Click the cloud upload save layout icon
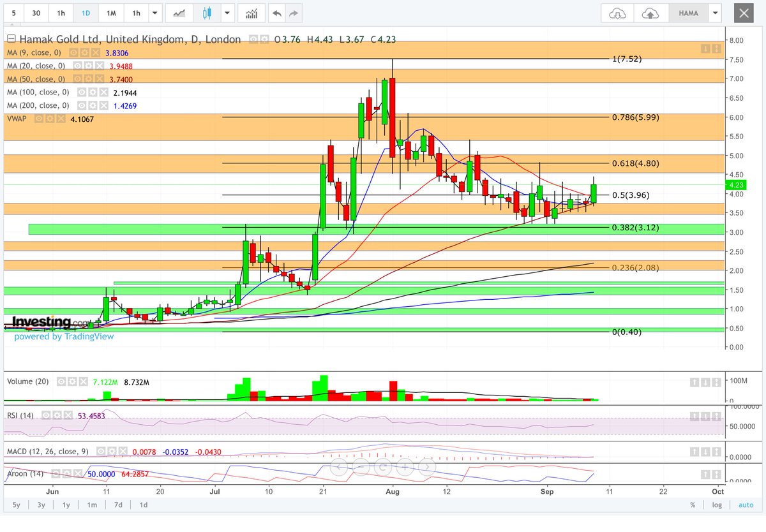The width and height of the screenshot is (766, 532). pos(650,13)
